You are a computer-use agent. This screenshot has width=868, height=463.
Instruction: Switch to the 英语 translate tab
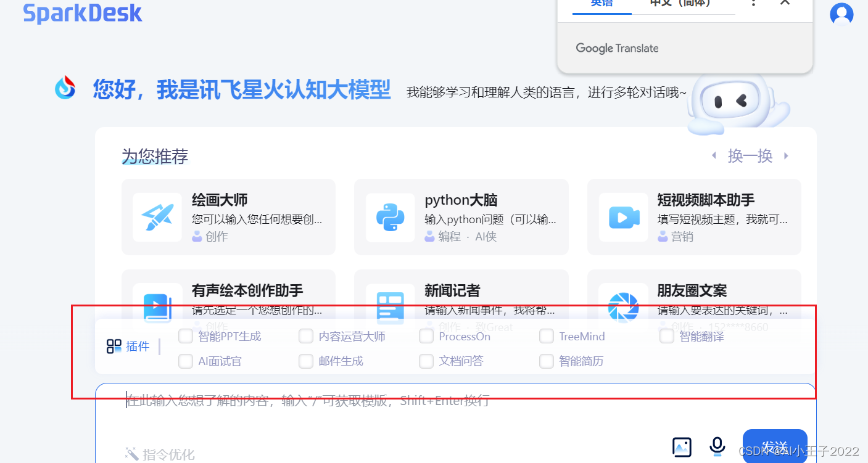point(602,5)
